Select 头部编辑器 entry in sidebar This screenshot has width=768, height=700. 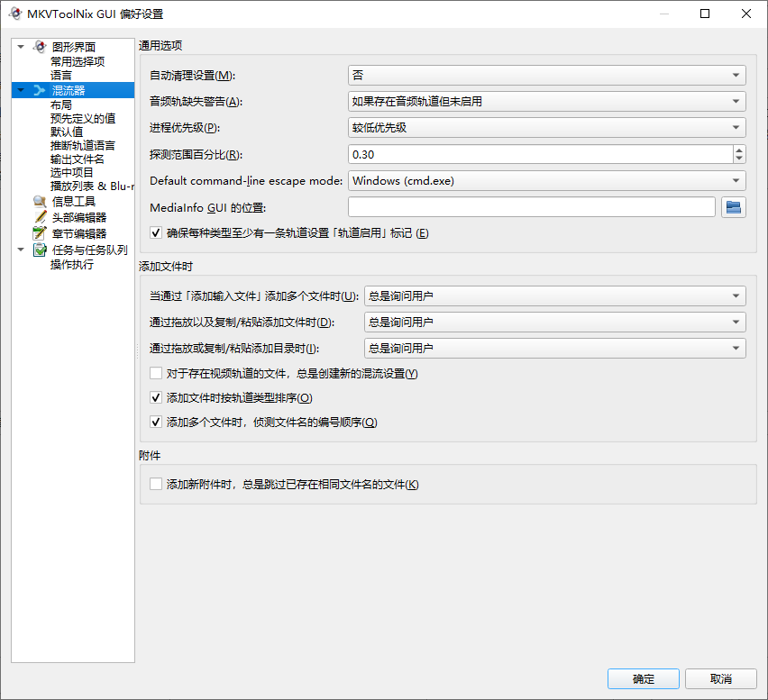pyautogui.click(x=79, y=217)
